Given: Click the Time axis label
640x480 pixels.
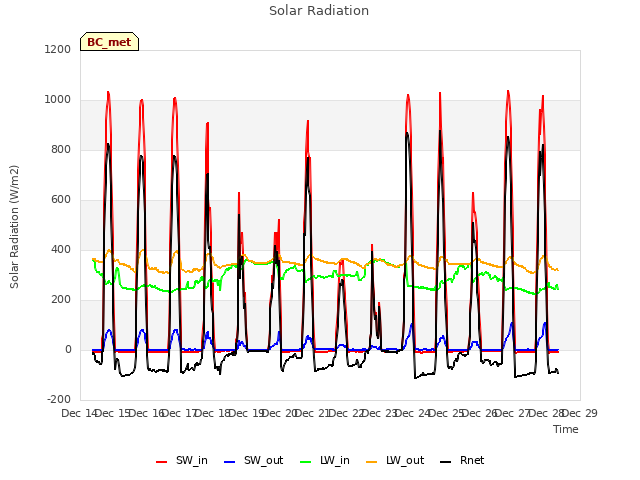Looking at the screenshot, I should 566,429.
